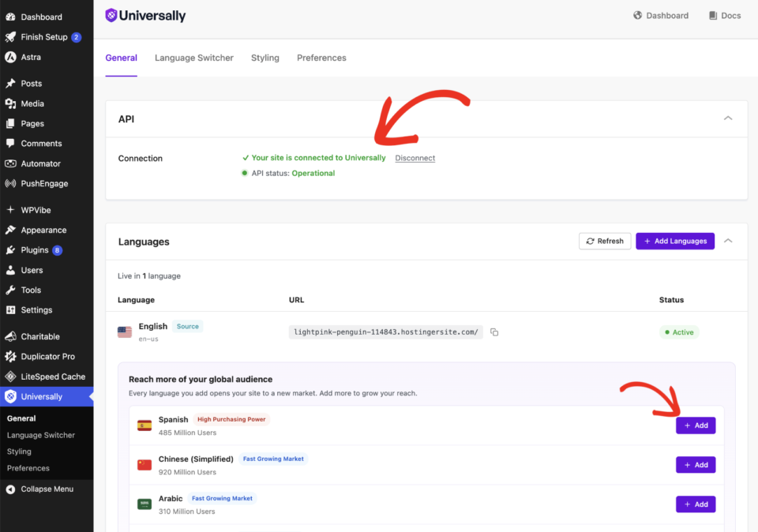Select Preferences in sidebar submenu
The width and height of the screenshot is (758, 532).
point(28,468)
